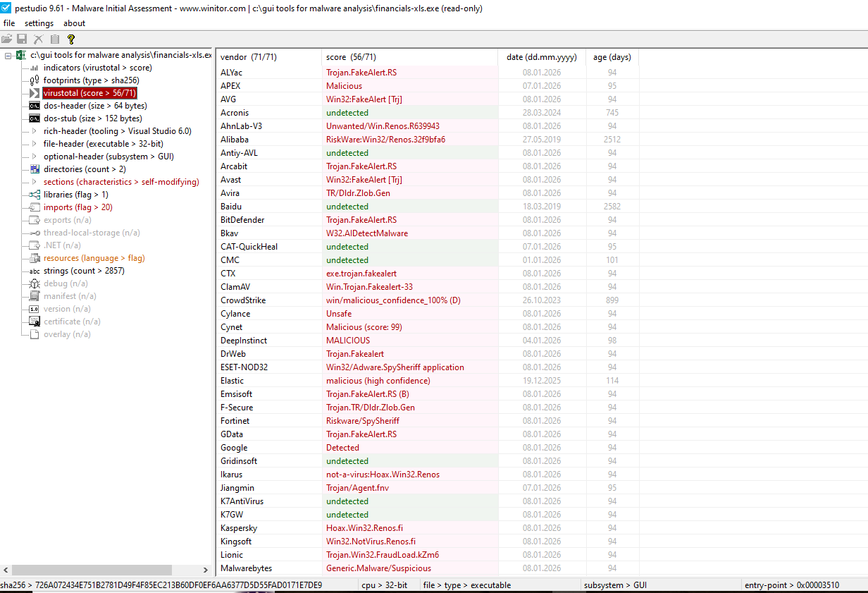Expand the sections tree node
Image resolution: width=868 pixels, height=593 pixels.
click(35, 181)
